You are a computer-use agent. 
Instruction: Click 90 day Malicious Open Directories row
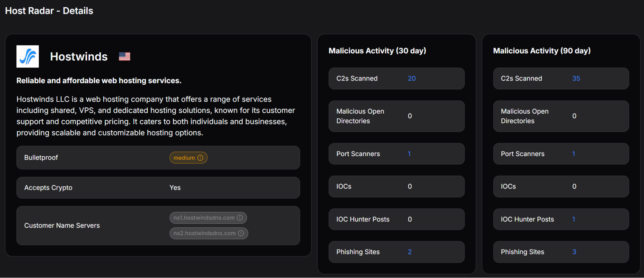click(561, 116)
